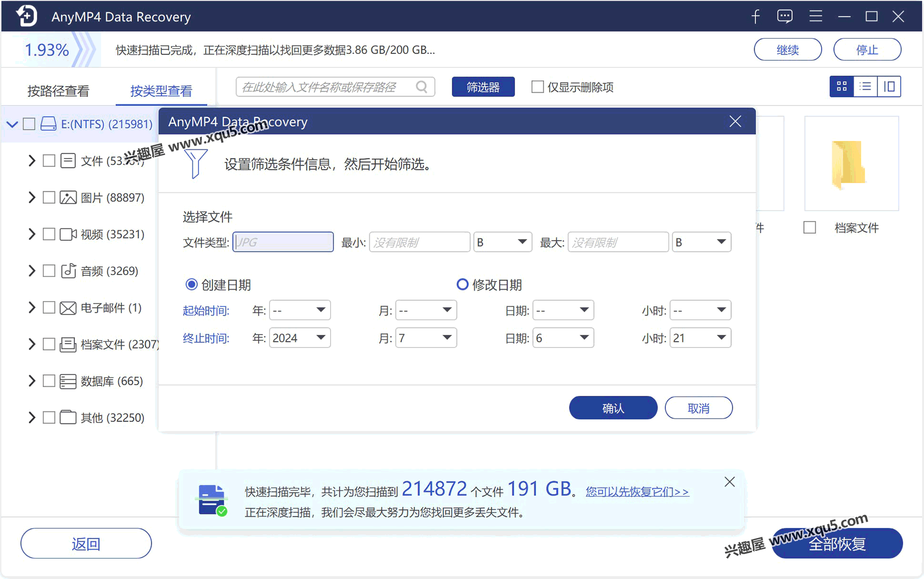Open minimum size unit dropdown
This screenshot has height=579, width=924.
click(x=503, y=242)
